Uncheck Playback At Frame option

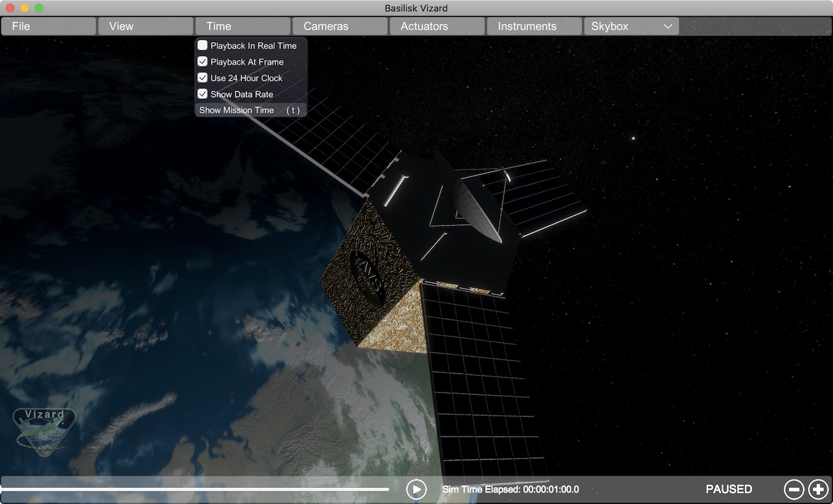click(x=202, y=62)
